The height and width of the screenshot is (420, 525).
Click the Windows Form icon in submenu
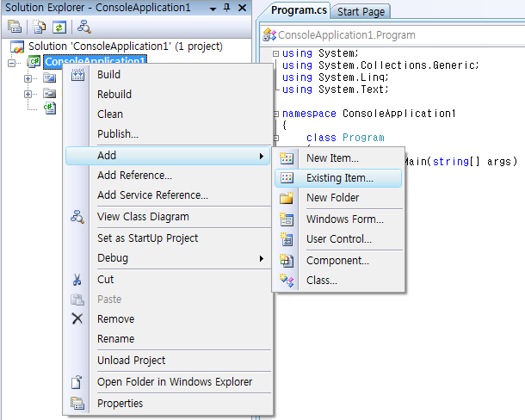point(287,219)
